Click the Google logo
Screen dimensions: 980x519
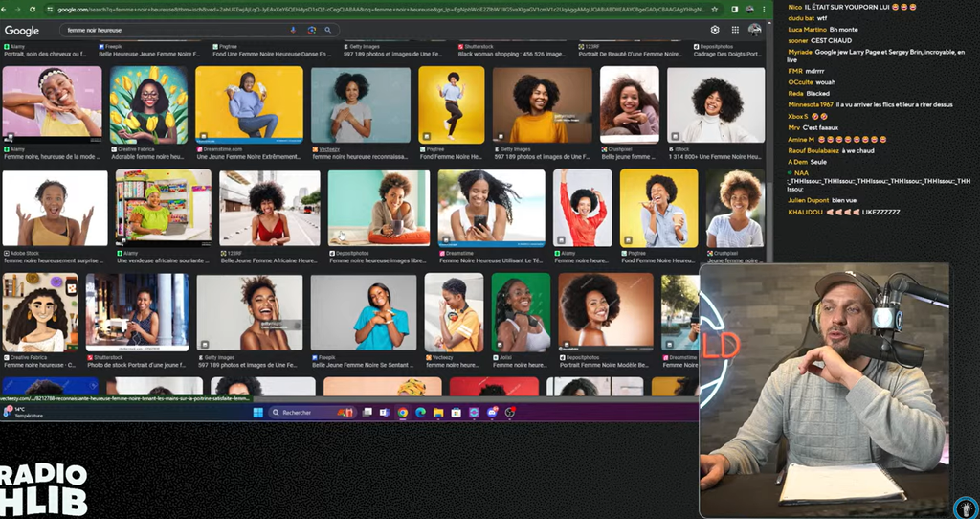(22, 31)
